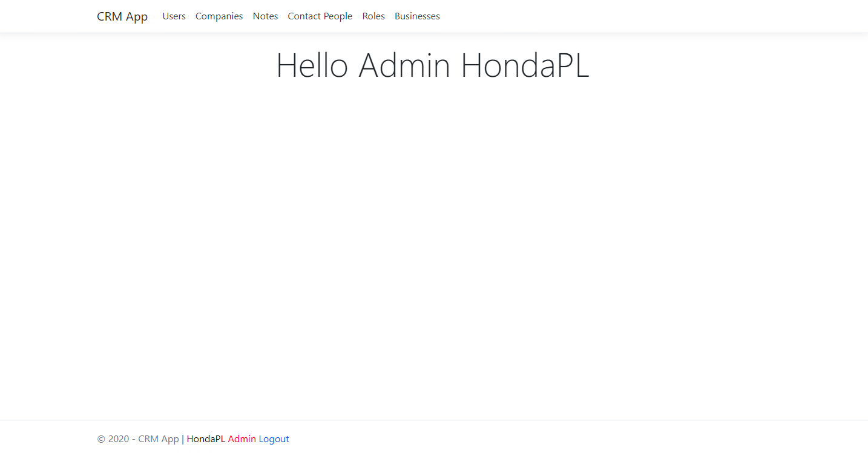This screenshot has width=868, height=453.
Task: Open the Companies section
Action: [219, 16]
